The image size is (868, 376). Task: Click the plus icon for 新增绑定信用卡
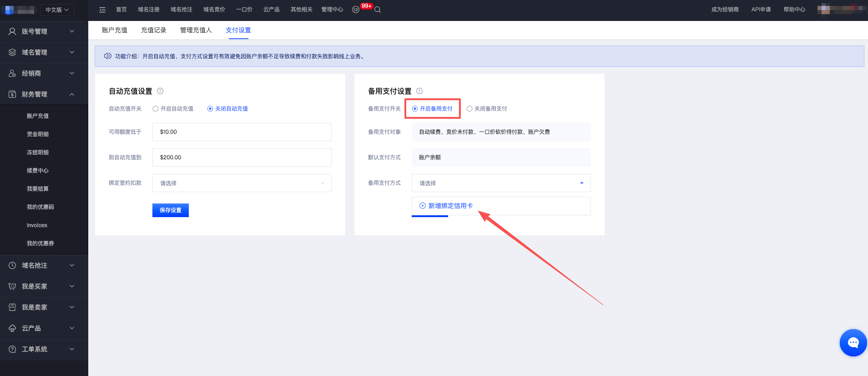click(x=423, y=206)
